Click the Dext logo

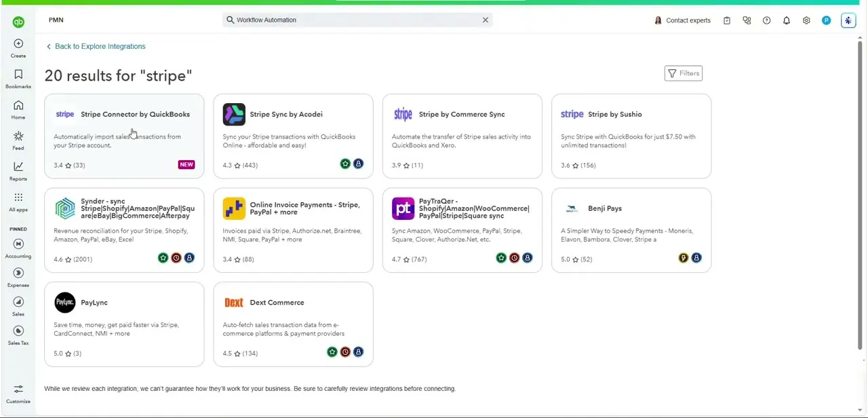(234, 303)
